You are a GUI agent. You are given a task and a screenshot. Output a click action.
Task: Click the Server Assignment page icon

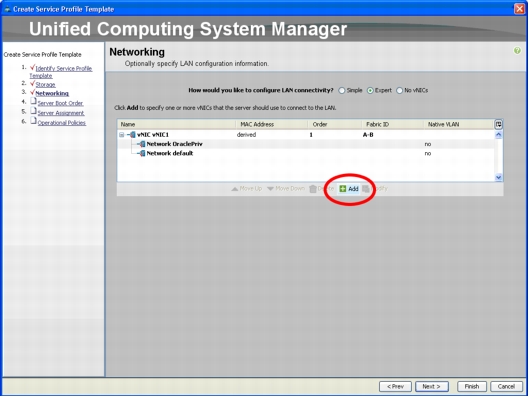point(33,111)
